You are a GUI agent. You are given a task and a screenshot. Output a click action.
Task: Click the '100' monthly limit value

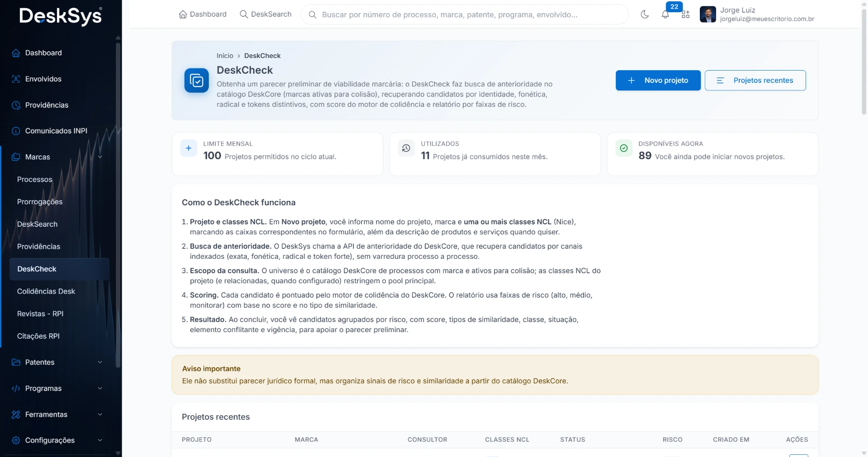(212, 156)
